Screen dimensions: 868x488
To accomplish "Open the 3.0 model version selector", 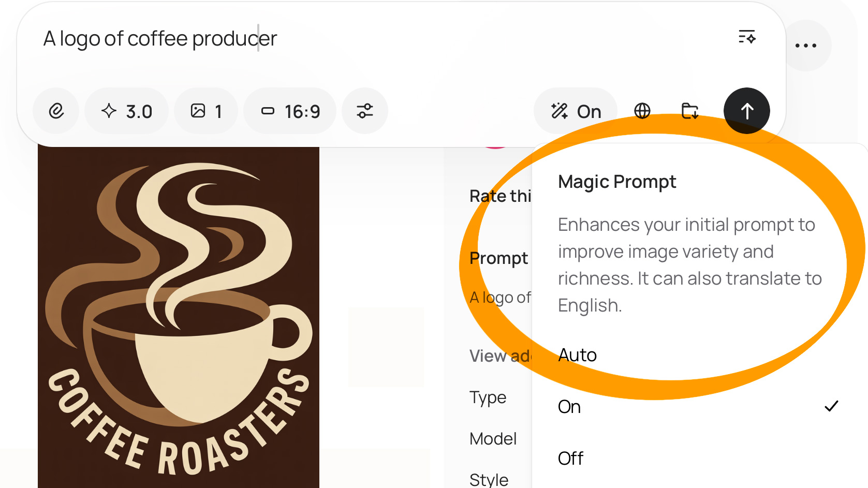I will (x=127, y=111).
